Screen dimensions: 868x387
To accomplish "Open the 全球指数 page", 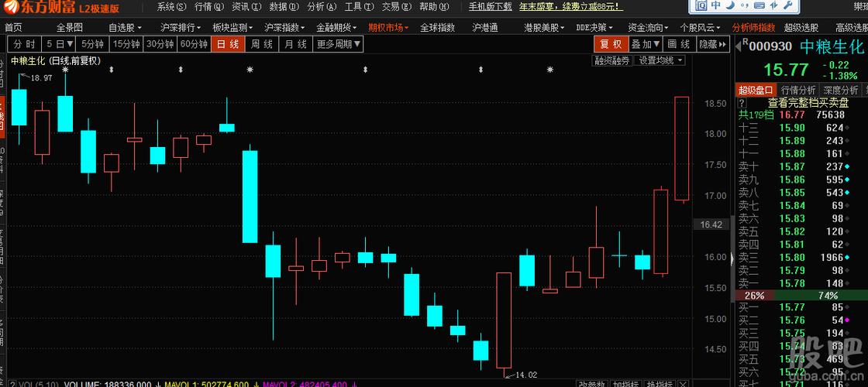I will (x=437, y=28).
